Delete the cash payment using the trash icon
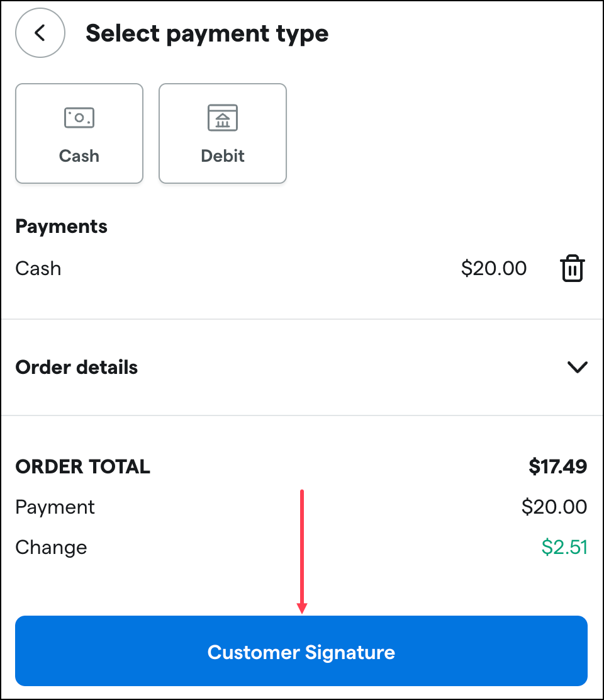This screenshot has width=604, height=700. (x=572, y=269)
